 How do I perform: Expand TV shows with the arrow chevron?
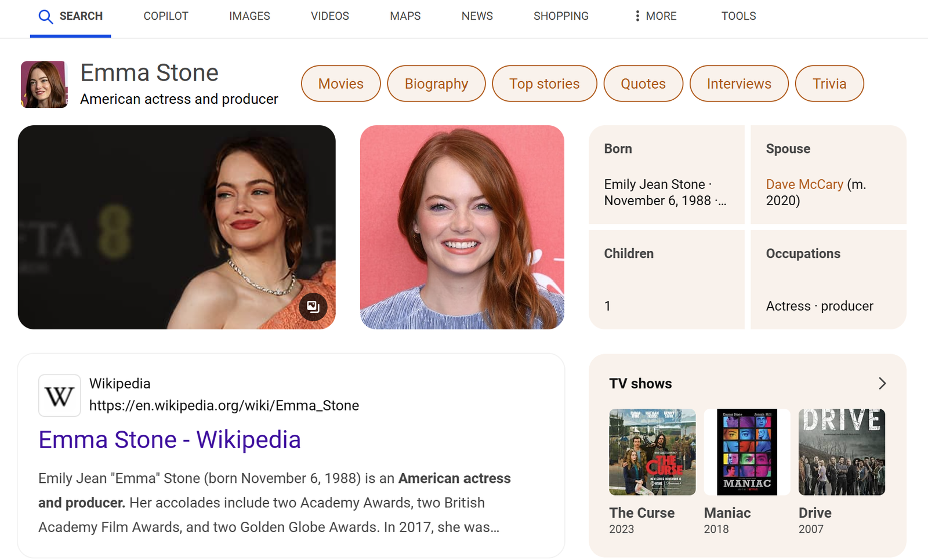[882, 384]
